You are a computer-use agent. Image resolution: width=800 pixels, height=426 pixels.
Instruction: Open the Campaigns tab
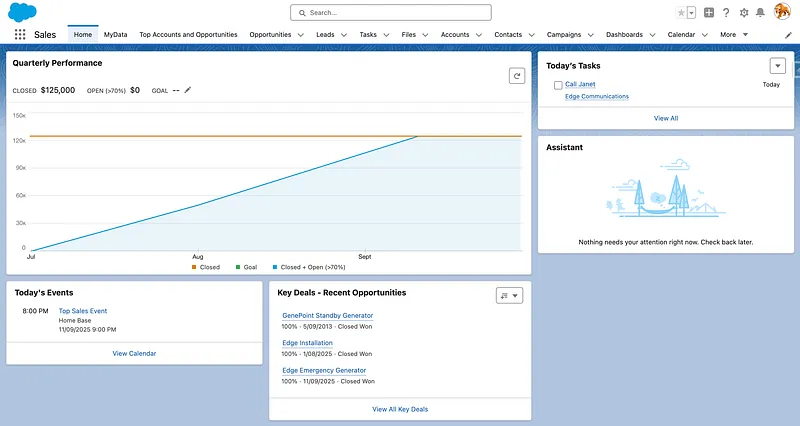pos(564,35)
